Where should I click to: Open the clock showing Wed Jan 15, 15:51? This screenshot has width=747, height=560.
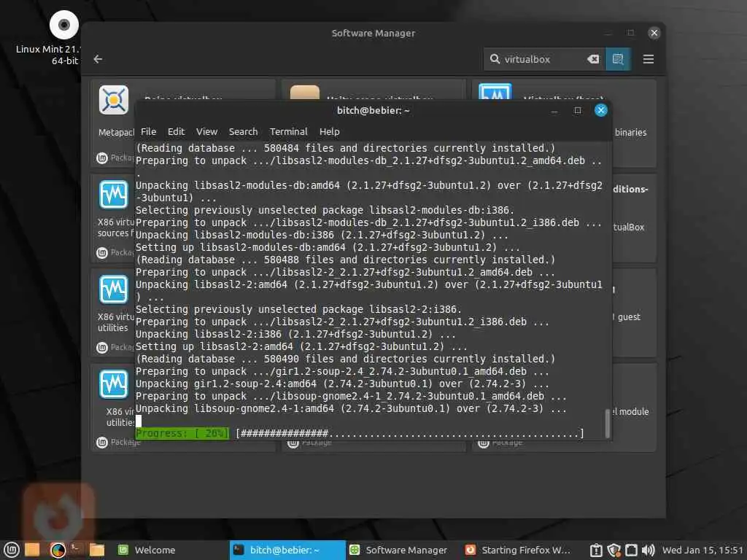[703, 550]
